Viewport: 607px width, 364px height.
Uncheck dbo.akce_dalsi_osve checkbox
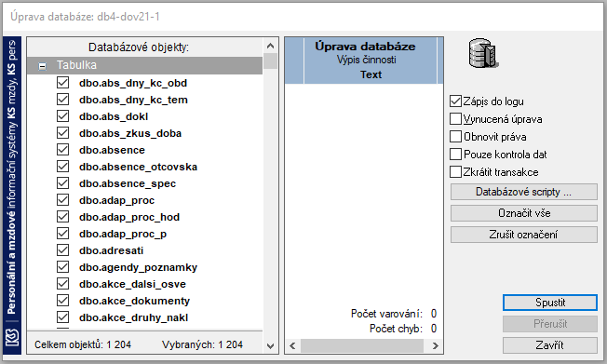click(62, 283)
